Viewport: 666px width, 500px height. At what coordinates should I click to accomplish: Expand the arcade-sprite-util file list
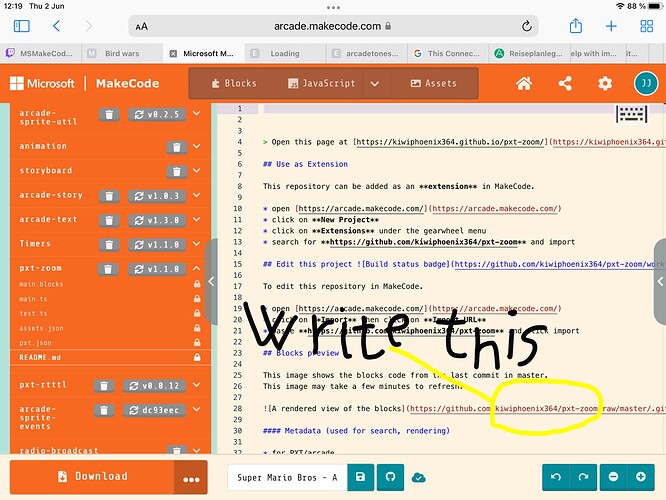pyautogui.click(x=197, y=113)
